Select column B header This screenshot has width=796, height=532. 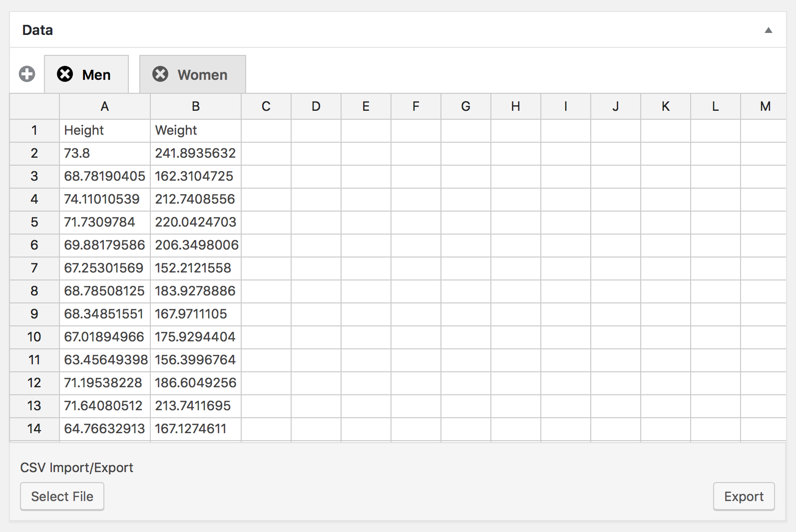click(196, 106)
